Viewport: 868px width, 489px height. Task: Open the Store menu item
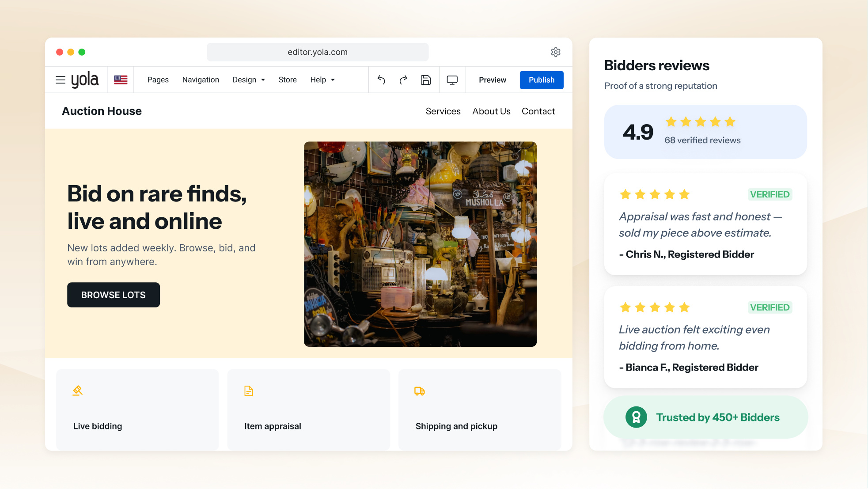pos(288,80)
